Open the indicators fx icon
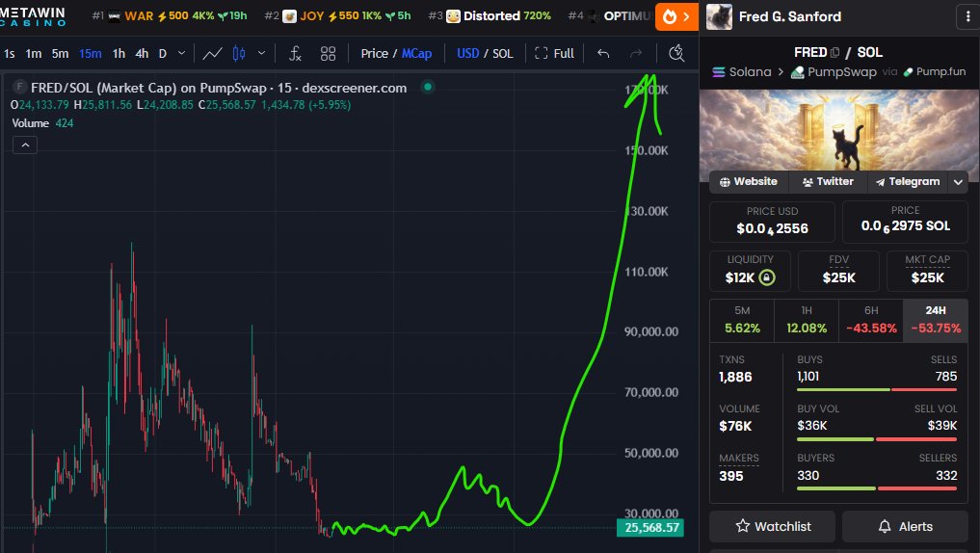 (x=295, y=54)
